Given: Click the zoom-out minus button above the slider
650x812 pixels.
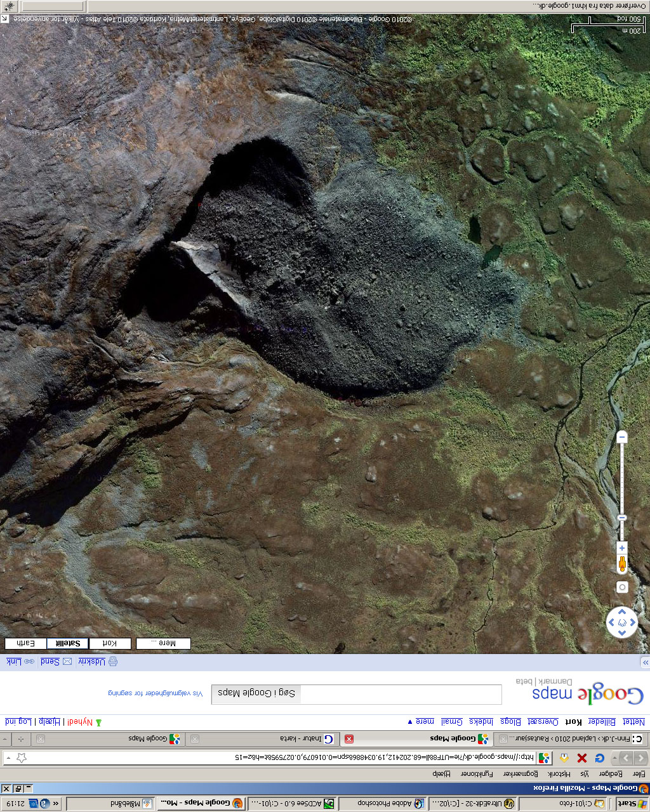Looking at the screenshot, I should pyautogui.click(x=622, y=437).
